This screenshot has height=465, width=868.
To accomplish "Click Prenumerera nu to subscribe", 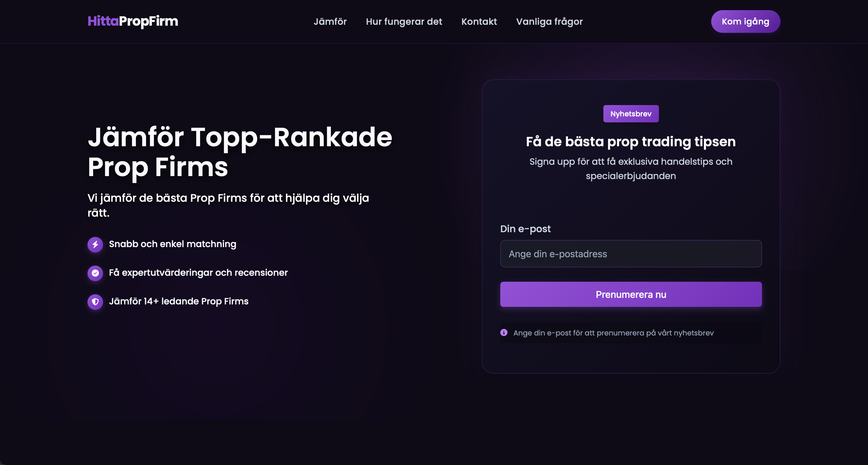I will [x=631, y=294].
